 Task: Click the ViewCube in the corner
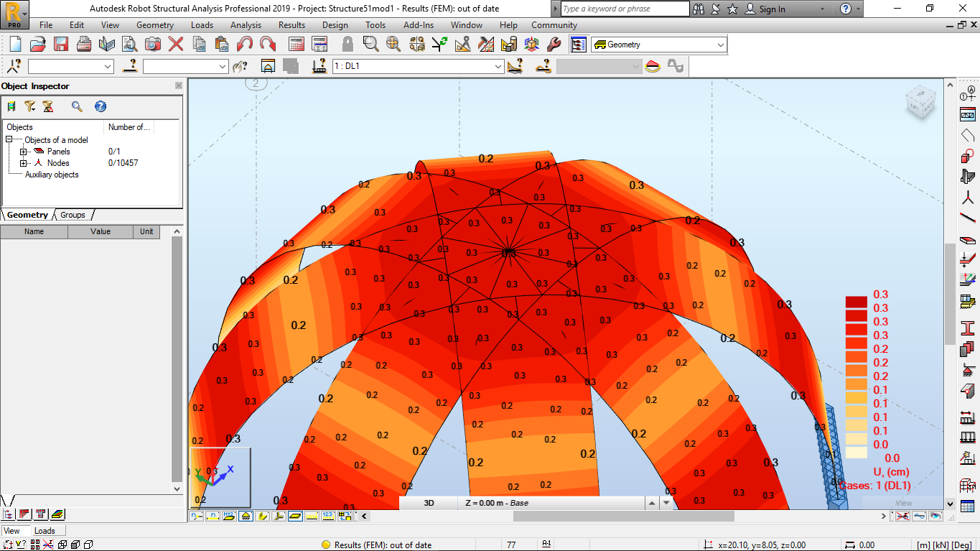(x=921, y=103)
